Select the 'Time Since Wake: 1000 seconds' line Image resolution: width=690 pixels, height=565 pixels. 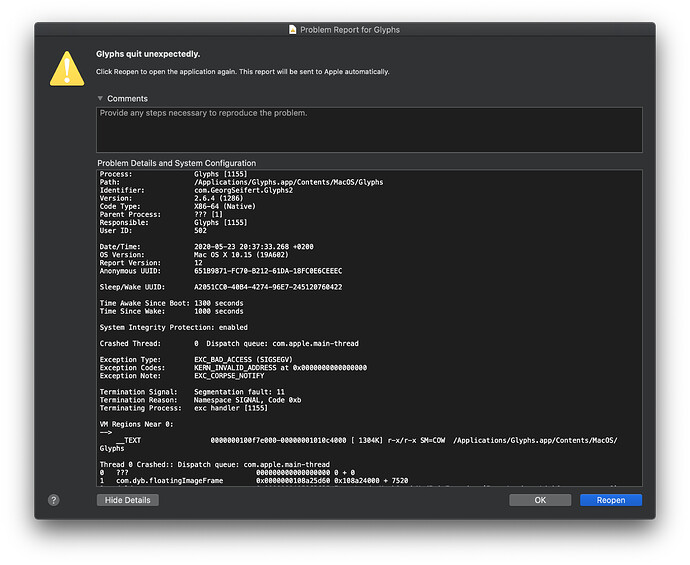pyautogui.click(x=171, y=311)
